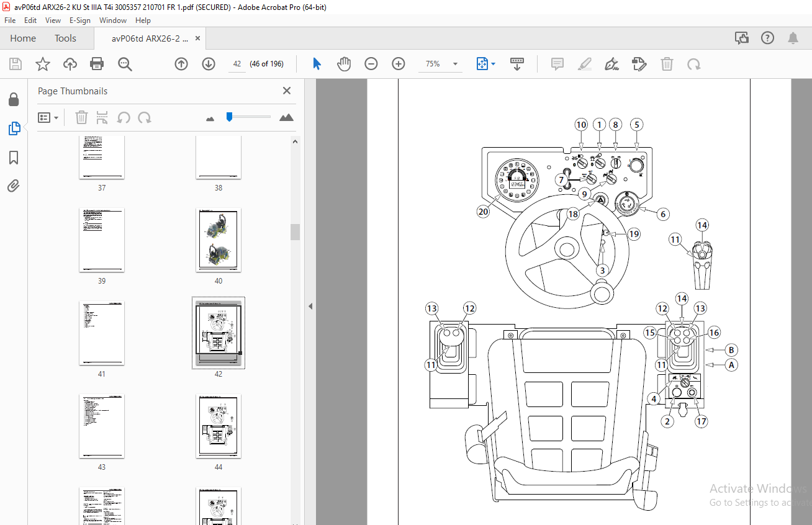Select the highlight text pen tool
The width and height of the screenshot is (812, 525).
(x=585, y=64)
